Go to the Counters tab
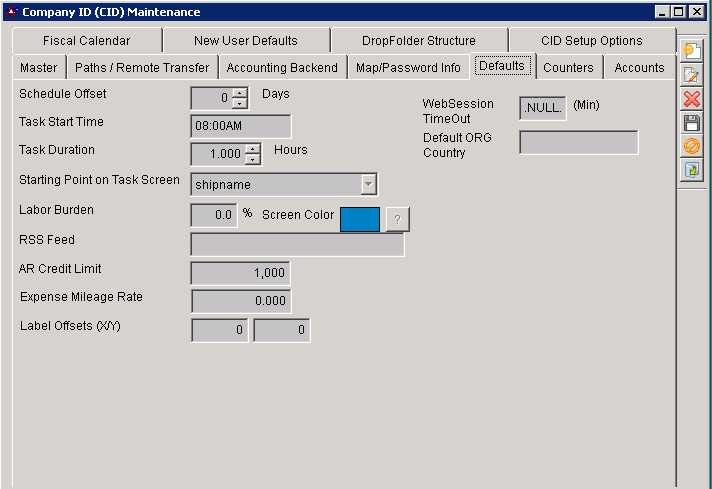Screen dimensions: 712x489 pos(568,68)
